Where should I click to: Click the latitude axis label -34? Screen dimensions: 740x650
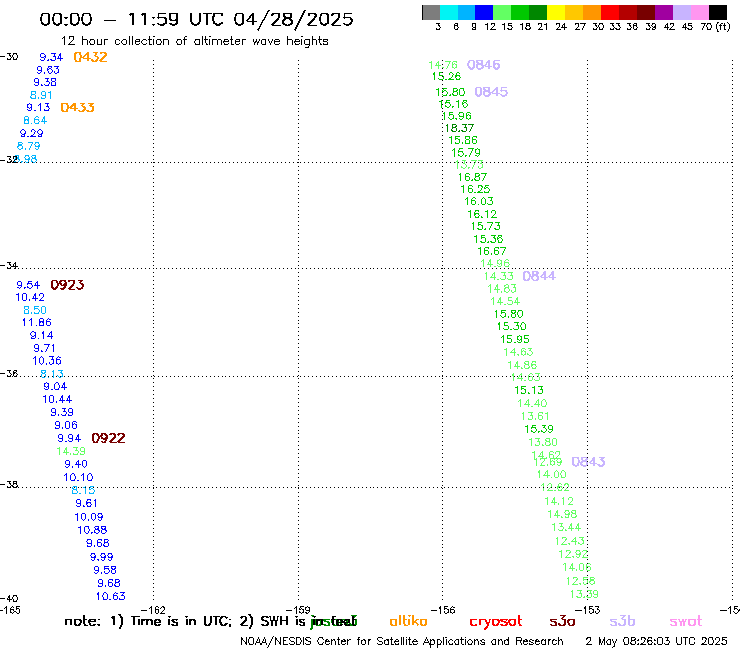[x=9, y=266]
